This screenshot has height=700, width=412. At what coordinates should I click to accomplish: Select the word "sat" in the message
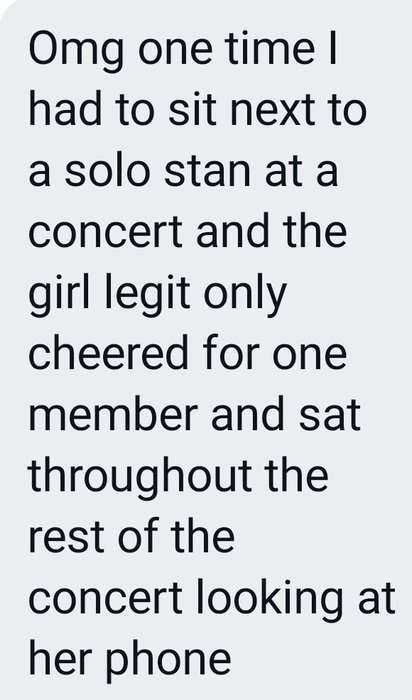click(x=329, y=415)
